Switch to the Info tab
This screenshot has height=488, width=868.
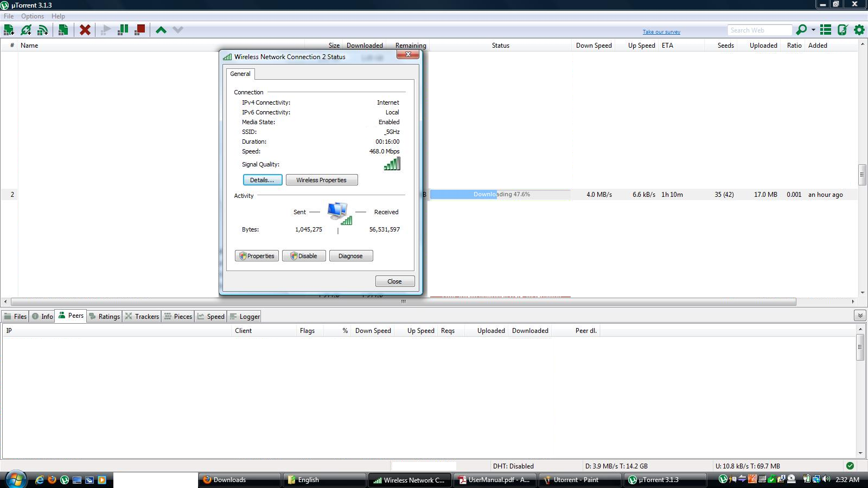(x=42, y=316)
